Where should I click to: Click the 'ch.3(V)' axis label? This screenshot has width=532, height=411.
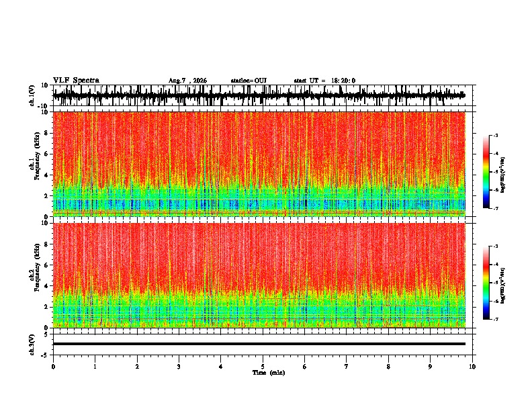point(32,345)
